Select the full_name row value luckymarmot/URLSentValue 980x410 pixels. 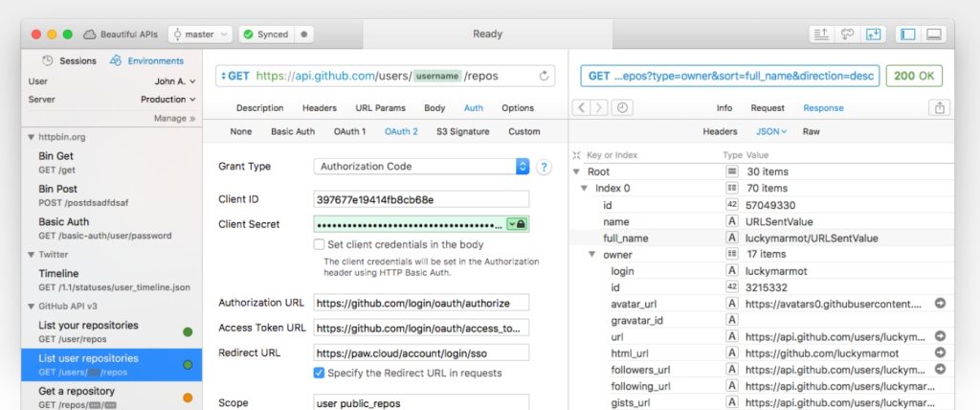pos(812,239)
